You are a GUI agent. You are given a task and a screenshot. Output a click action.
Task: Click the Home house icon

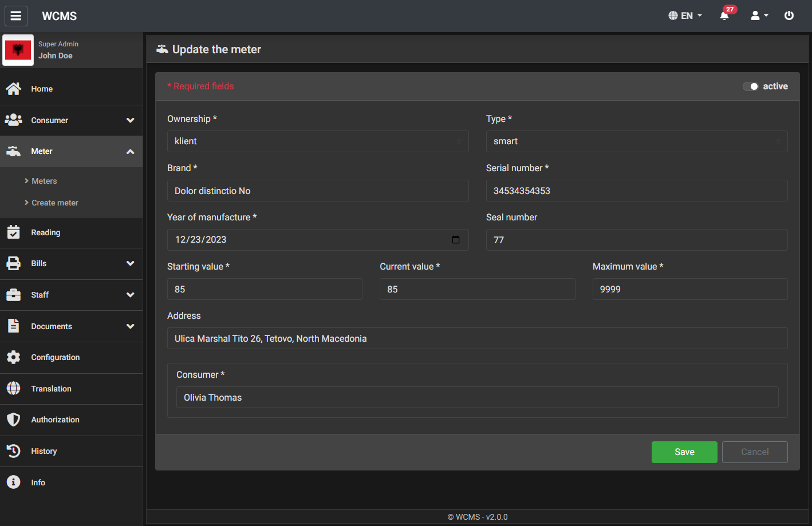14,89
